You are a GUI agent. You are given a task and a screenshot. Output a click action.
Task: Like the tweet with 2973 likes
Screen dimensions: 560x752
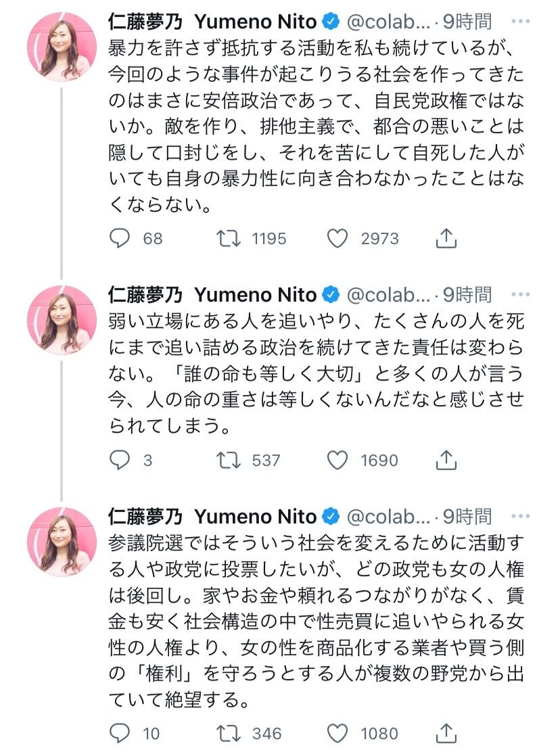coord(337,238)
